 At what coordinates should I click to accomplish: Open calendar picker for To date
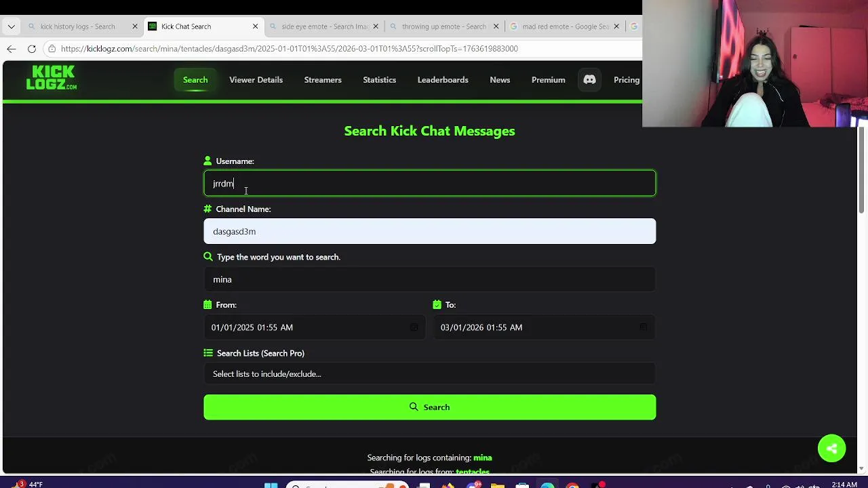tap(643, 327)
